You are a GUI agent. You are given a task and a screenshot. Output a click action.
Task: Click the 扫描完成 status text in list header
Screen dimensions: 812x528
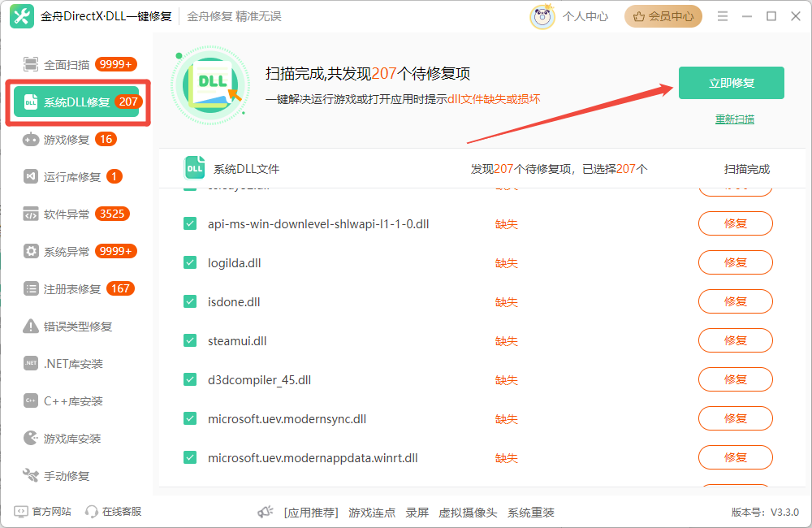[x=747, y=169]
